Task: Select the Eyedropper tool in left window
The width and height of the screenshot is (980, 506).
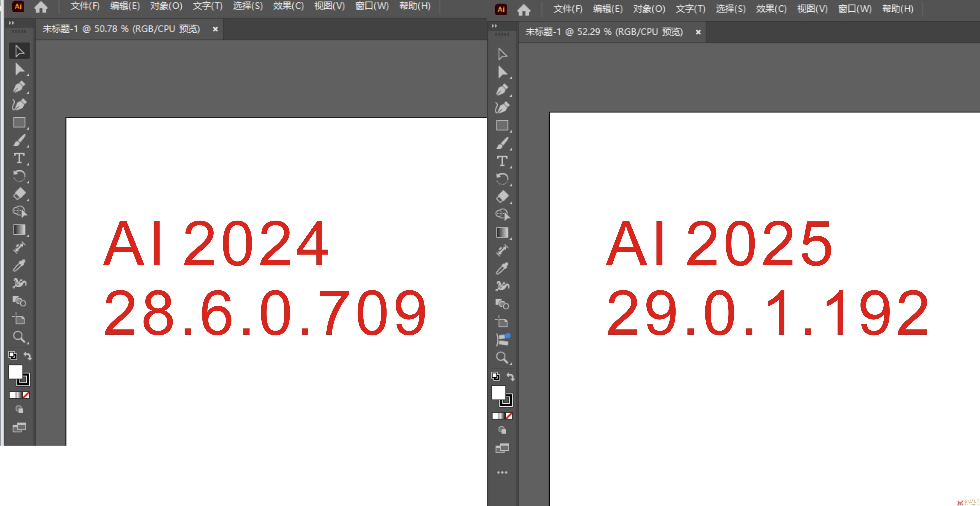Action: pos(19,266)
